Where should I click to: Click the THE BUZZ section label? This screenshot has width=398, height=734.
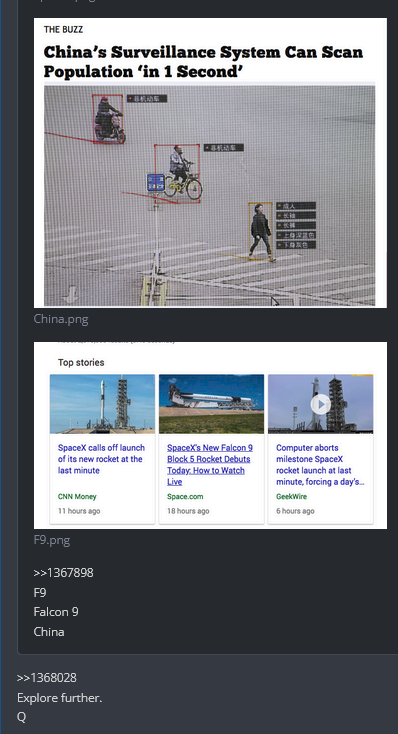63,29
